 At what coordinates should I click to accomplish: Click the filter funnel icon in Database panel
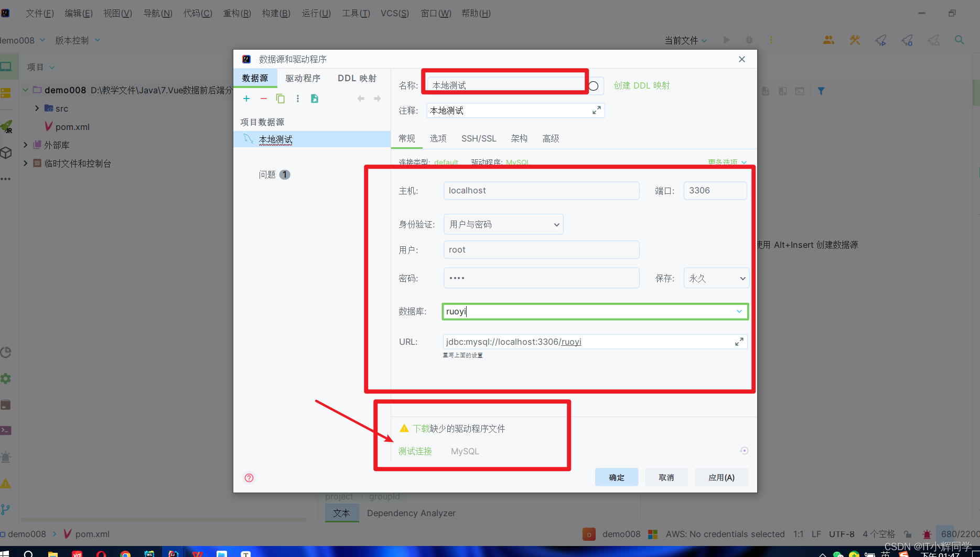[x=821, y=91]
